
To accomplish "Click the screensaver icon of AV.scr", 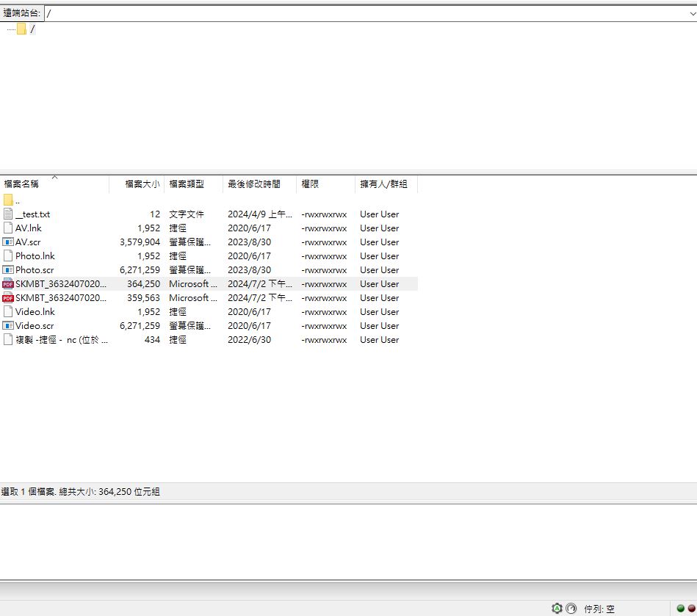I will (x=8, y=242).
